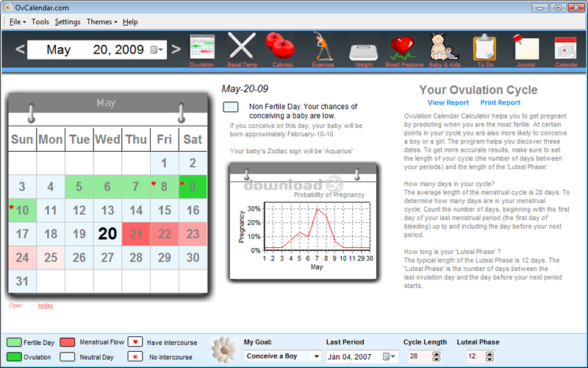Image resolution: width=588 pixels, height=368 pixels.
Task: Select May 22 menstrual day
Action: click(x=164, y=234)
